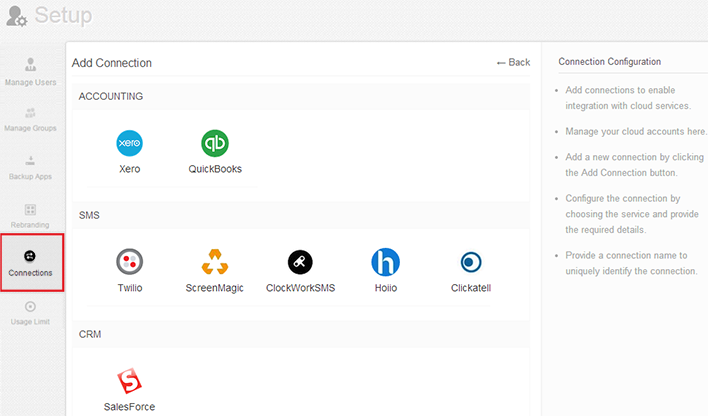Click the Clickatell label text

click(471, 288)
